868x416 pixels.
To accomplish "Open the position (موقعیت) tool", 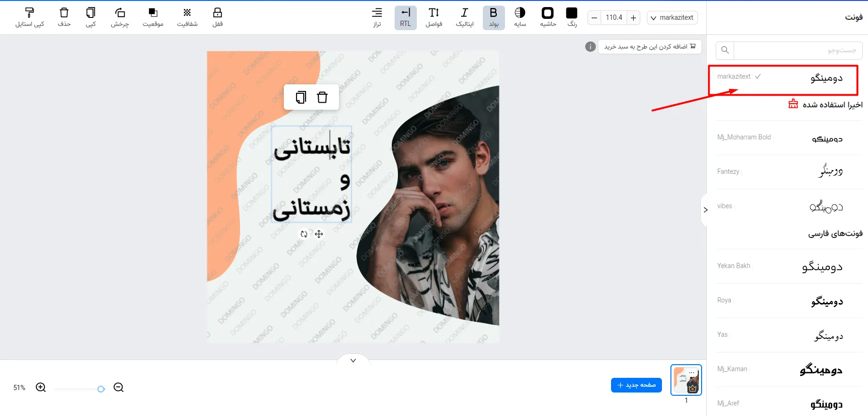I will [153, 17].
